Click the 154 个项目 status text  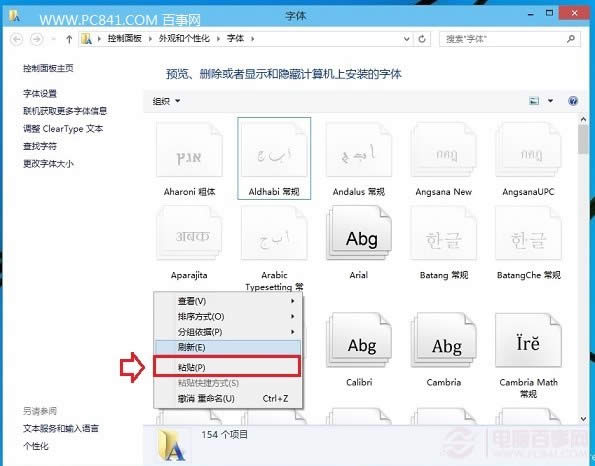(x=225, y=435)
